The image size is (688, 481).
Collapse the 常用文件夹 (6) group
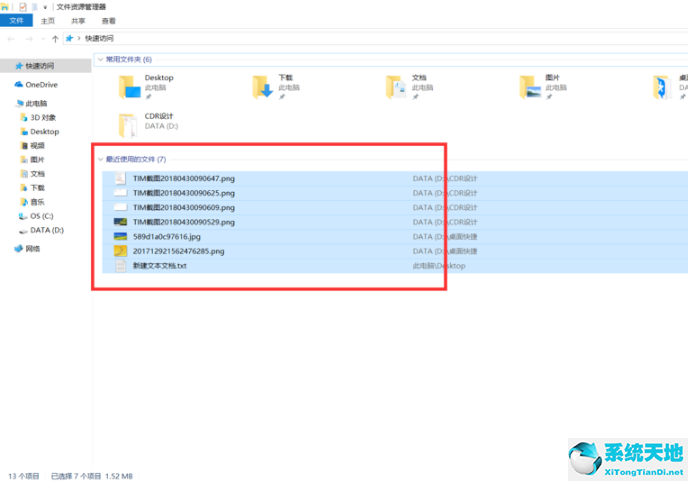(x=100, y=59)
